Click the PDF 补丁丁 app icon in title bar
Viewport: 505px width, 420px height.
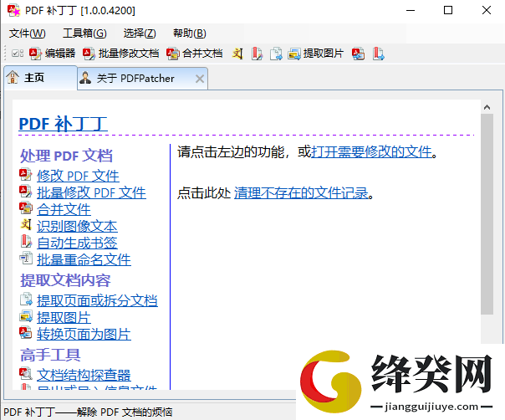(x=13, y=10)
